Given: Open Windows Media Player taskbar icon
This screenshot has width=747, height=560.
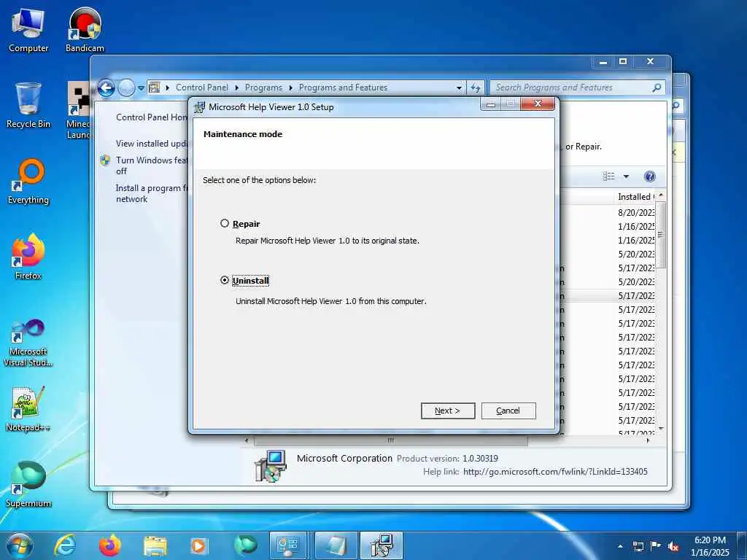Looking at the screenshot, I should click(x=199, y=545).
